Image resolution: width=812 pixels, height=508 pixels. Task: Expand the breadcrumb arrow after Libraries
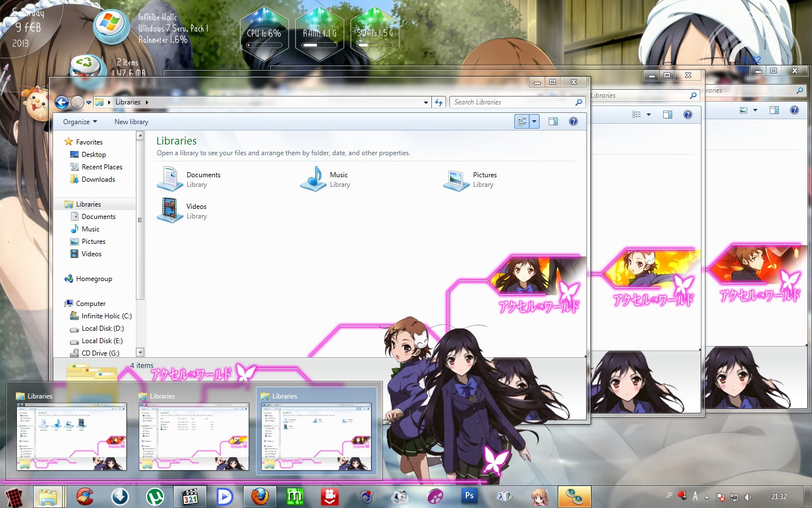click(147, 102)
